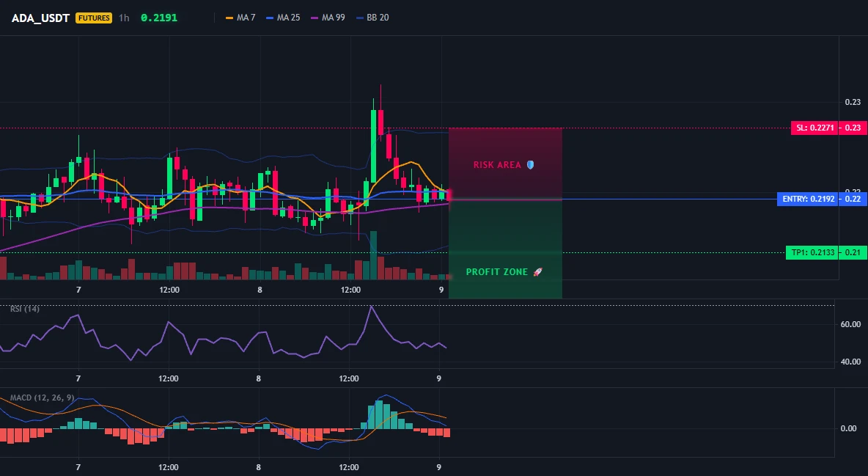Click the tallest volume bar under the spike

click(374, 255)
